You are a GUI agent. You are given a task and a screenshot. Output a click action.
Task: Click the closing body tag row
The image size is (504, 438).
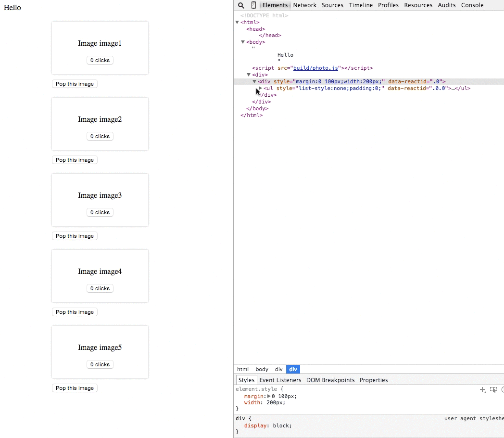(257, 108)
